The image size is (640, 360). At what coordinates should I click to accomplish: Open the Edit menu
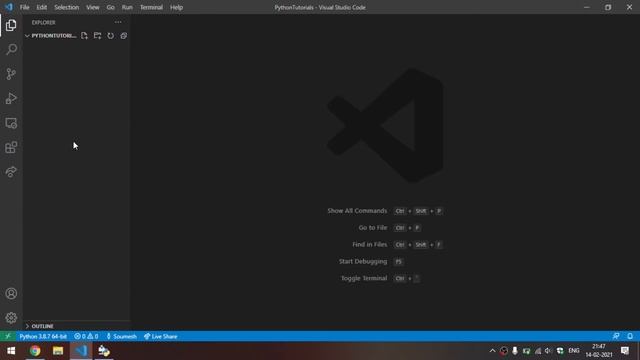click(41, 7)
